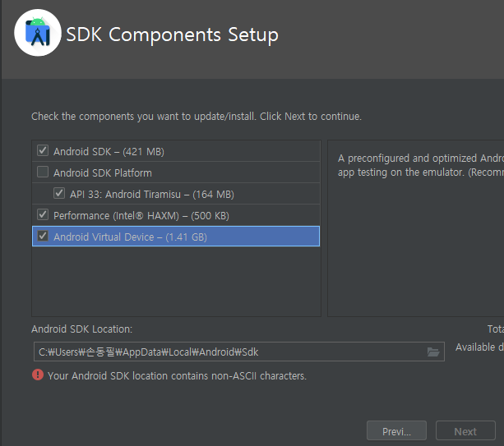Click the Next button

coord(465,431)
